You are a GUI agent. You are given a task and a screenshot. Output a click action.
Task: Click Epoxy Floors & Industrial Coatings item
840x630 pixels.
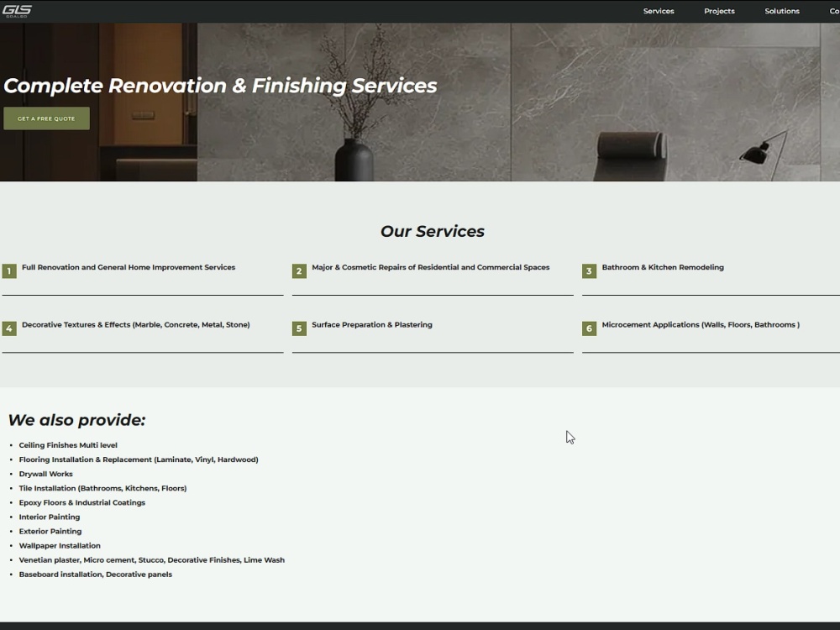(82, 502)
